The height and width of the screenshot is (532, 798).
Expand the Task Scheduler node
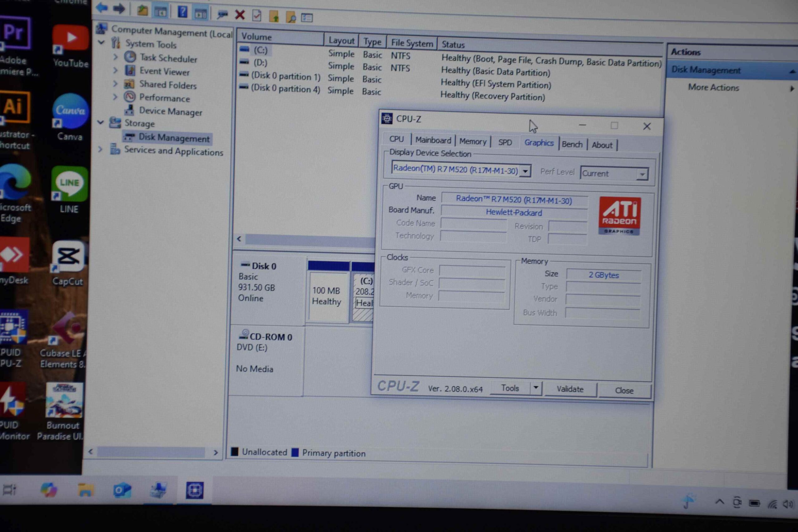[115, 56]
